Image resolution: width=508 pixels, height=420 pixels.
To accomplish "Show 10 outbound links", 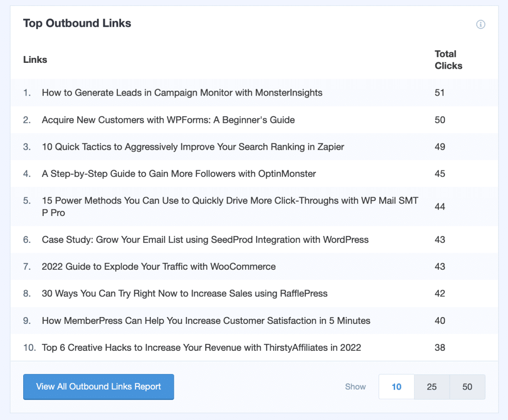I will (396, 387).
